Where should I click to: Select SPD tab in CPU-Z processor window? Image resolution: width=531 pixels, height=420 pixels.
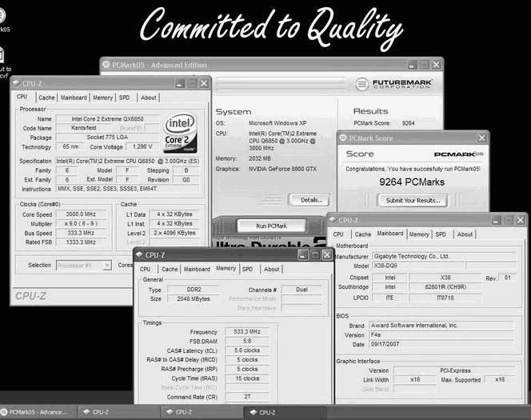point(124,98)
